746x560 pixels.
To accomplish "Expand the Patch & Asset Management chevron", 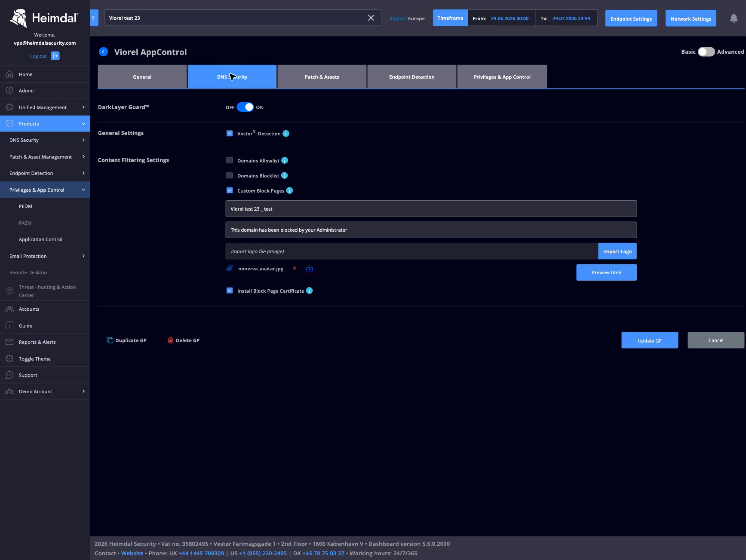I will tap(83, 157).
